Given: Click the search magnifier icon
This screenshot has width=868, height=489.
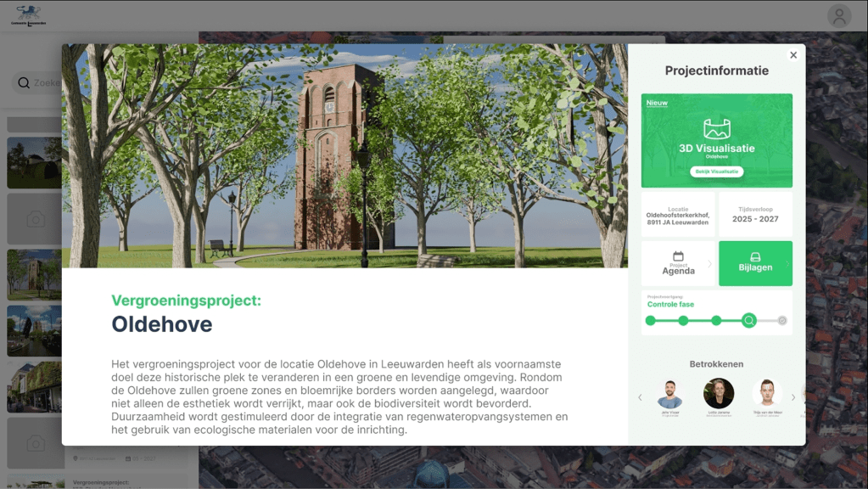Looking at the screenshot, I should tap(24, 83).
